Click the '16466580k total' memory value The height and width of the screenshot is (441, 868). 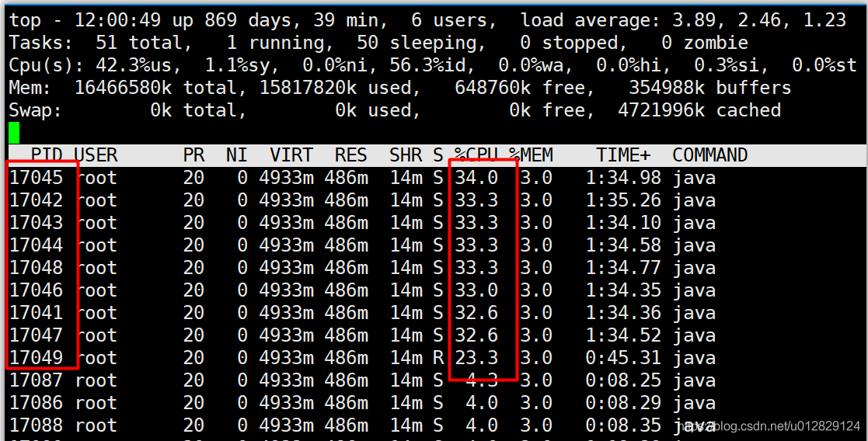(156, 88)
